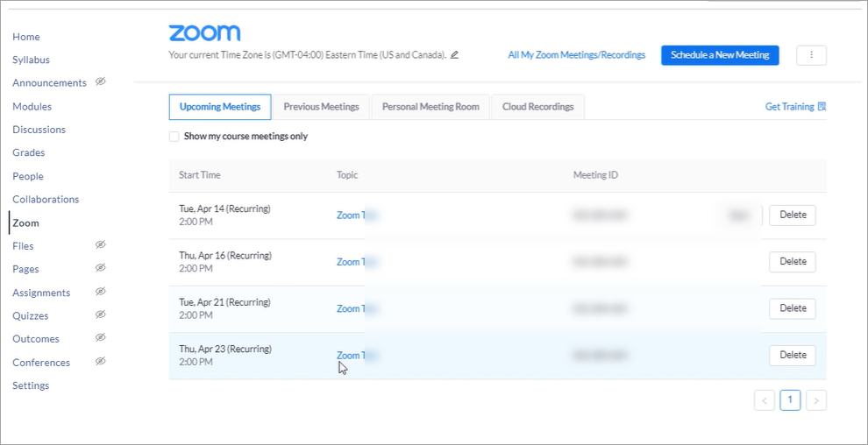
Task: Toggle Conferences visibility eye icon
Action: click(100, 362)
